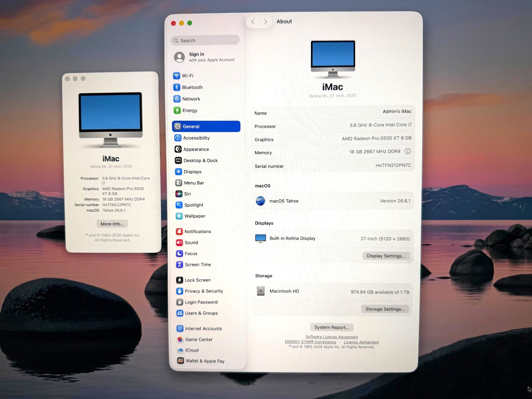532x399 pixels.
Task: Open the Network globe icon
Action: [177, 99]
